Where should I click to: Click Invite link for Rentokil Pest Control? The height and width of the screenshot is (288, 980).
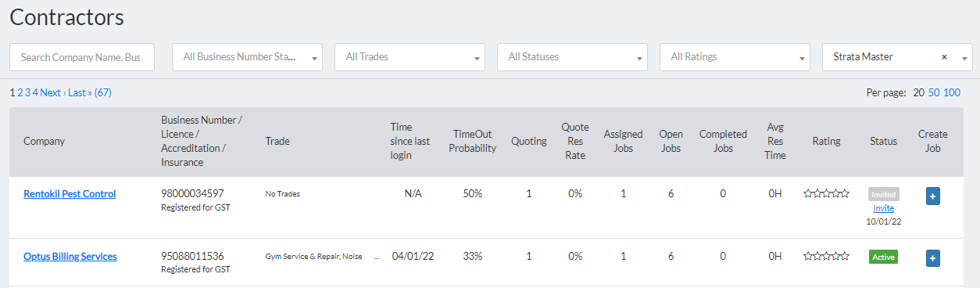883,208
